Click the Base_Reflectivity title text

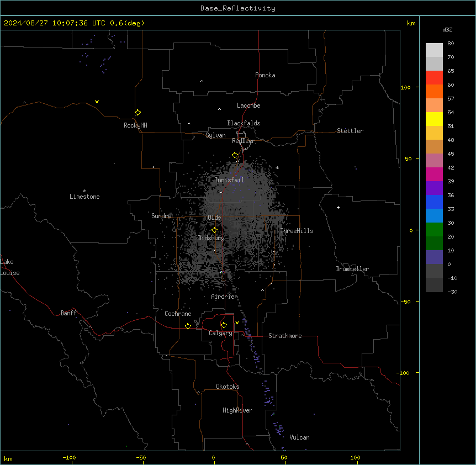pos(238,8)
